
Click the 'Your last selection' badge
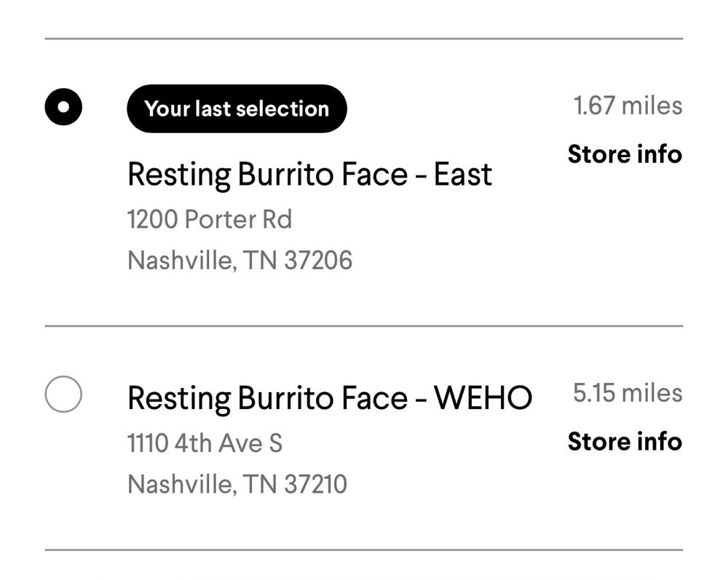click(x=237, y=108)
